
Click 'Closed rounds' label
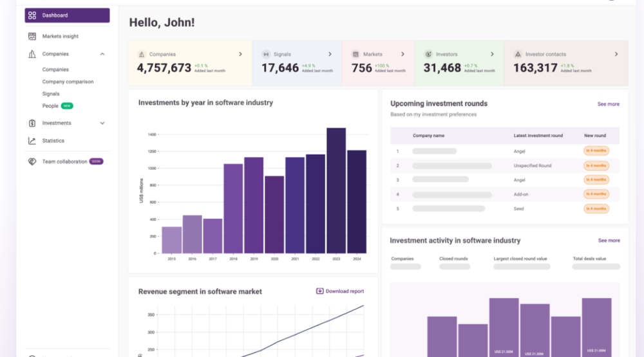coord(453,259)
